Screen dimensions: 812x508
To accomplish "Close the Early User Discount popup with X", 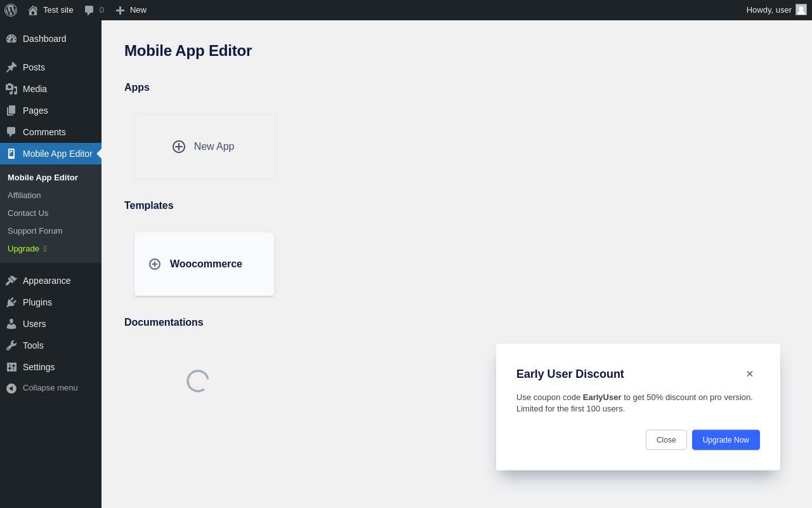I will point(750,374).
